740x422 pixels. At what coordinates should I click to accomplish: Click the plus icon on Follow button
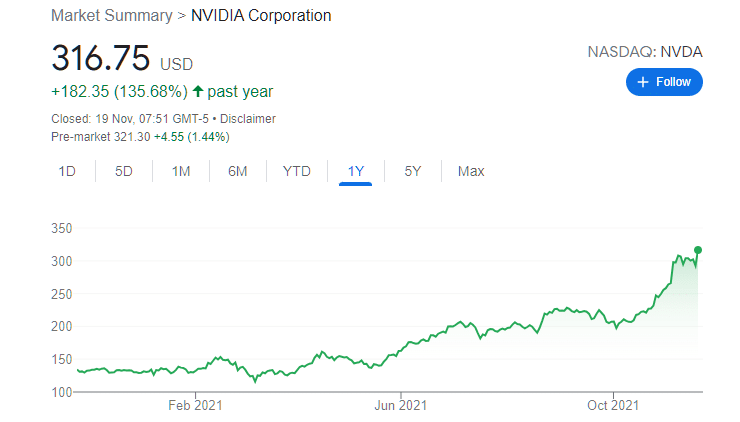pos(643,82)
